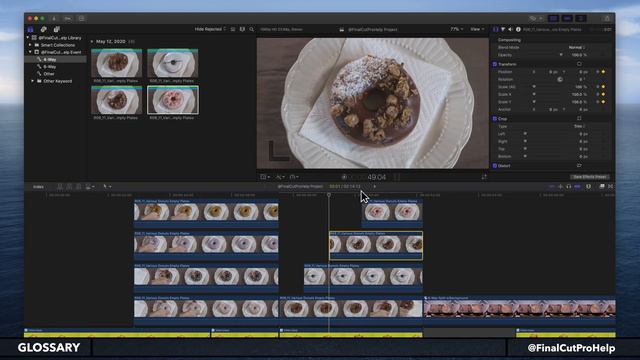The height and width of the screenshot is (360, 640).
Task: Open the Background Tasks button
Action: [x=82, y=18]
